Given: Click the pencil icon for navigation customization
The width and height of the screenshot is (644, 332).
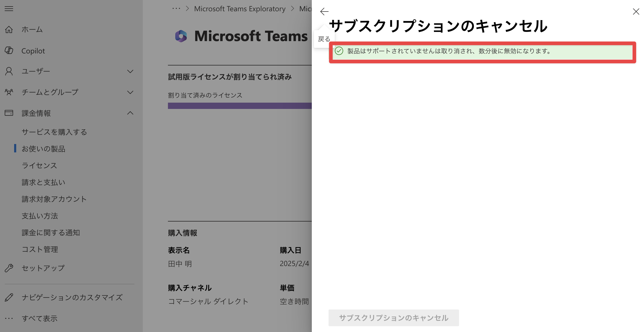Looking at the screenshot, I should point(9,297).
